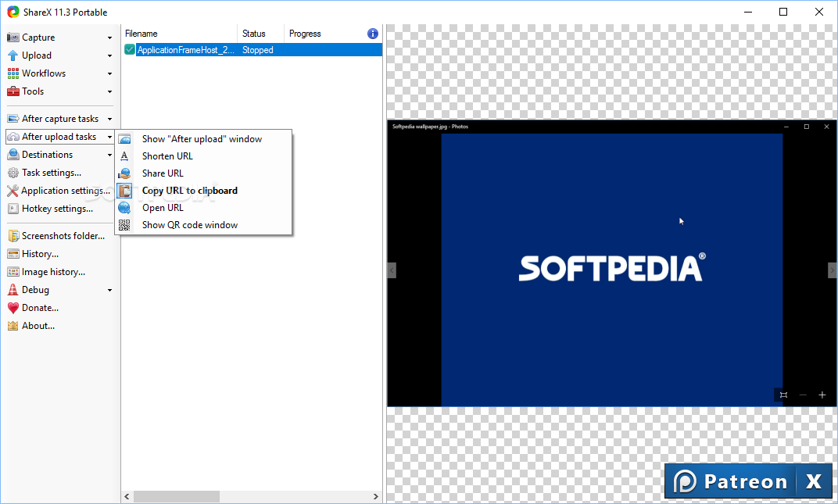Expand the Capture dropdown arrow
Image resolution: width=838 pixels, height=504 pixels.
pyautogui.click(x=109, y=38)
